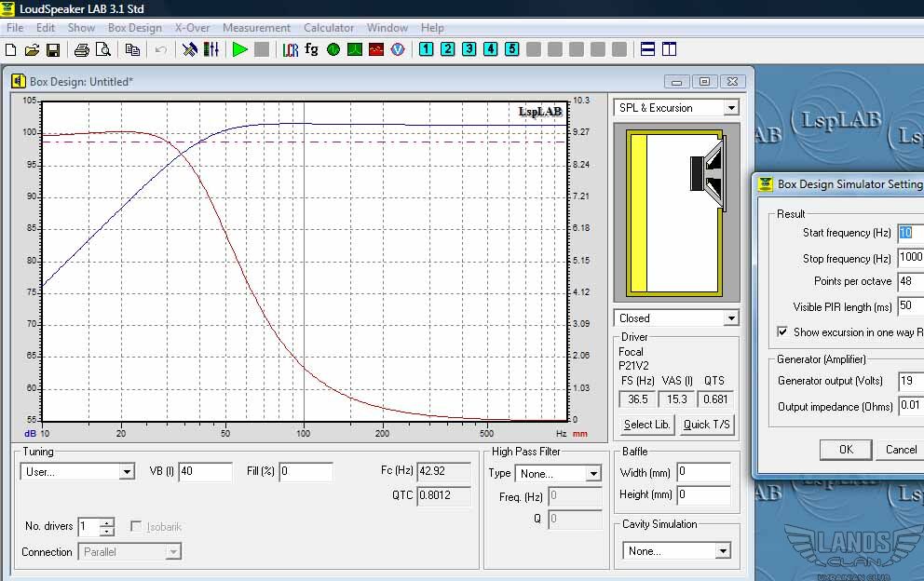Click the Baffle Width (mm) field
Image resolution: width=924 pixels, height=581 pixels.
tap(703, 472)
